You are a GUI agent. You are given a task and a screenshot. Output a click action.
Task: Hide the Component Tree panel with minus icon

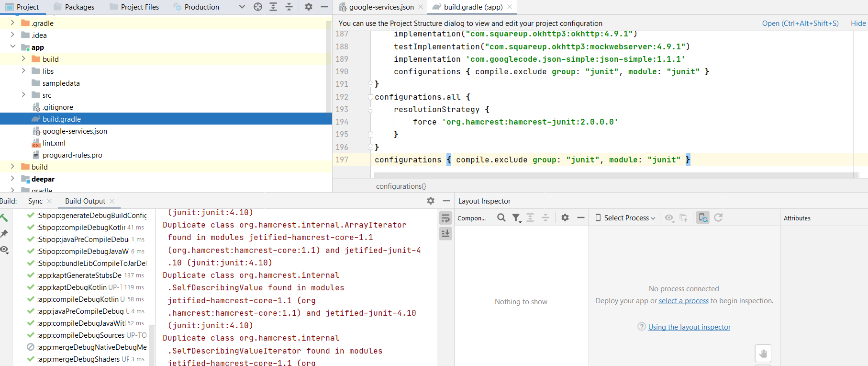point(581,217)
